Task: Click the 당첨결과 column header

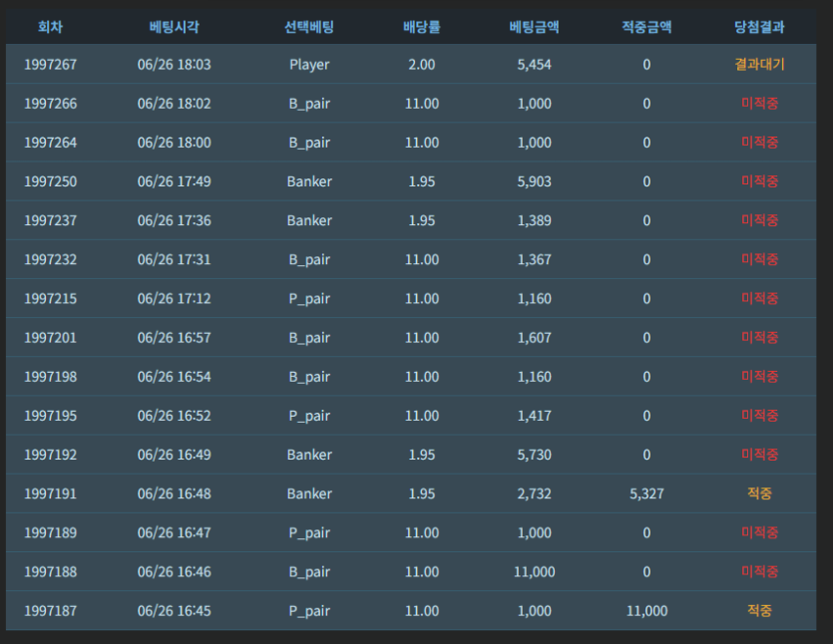Action: (x=759, y=27)
